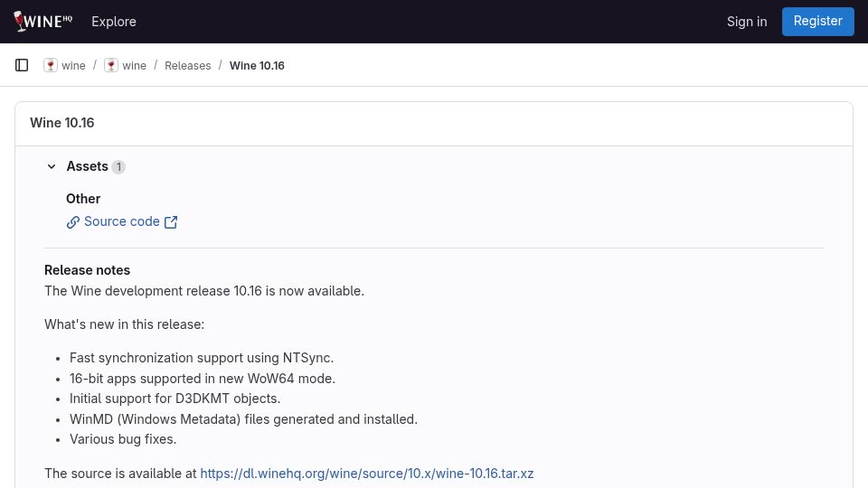Open the Explore menu item
The height and width of the screenshot is (488, 868).
click(x=114, y=22)
